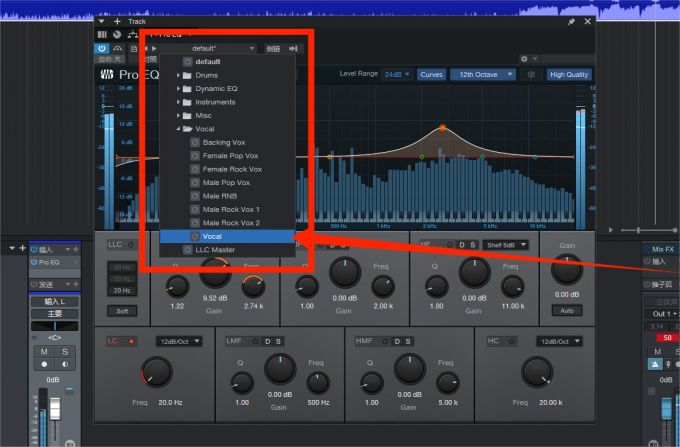The height and width of the screenshot is (447, 680).
Task: Select the highlighted Vocal preset
Action: click(x=227, y=236)
